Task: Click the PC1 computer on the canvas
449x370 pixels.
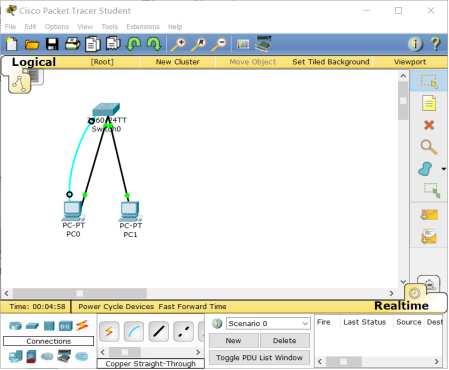Action: tap(130, 212)
